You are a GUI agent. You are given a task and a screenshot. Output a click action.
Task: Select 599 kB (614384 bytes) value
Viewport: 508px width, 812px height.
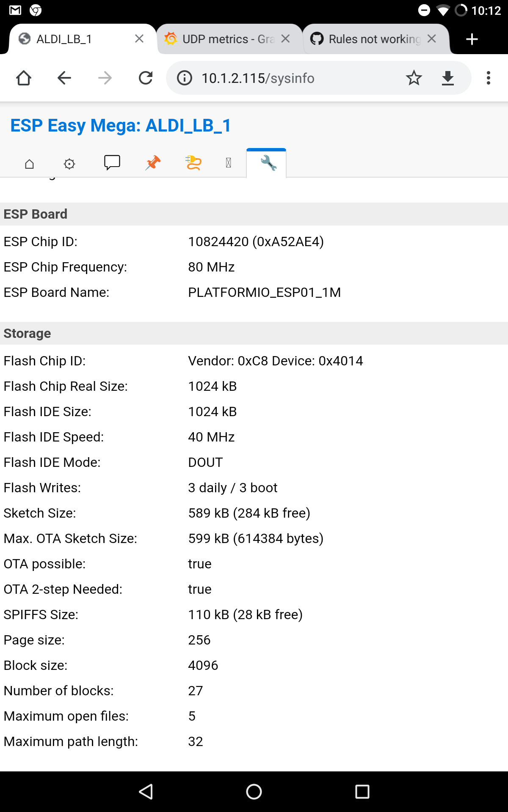(x=256, y=538)
